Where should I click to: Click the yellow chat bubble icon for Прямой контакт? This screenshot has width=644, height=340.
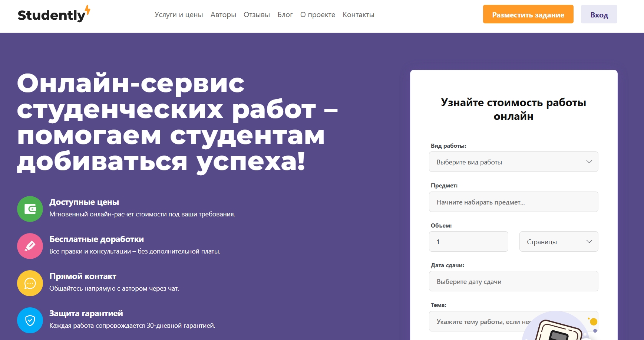click(x=30, y=283)
